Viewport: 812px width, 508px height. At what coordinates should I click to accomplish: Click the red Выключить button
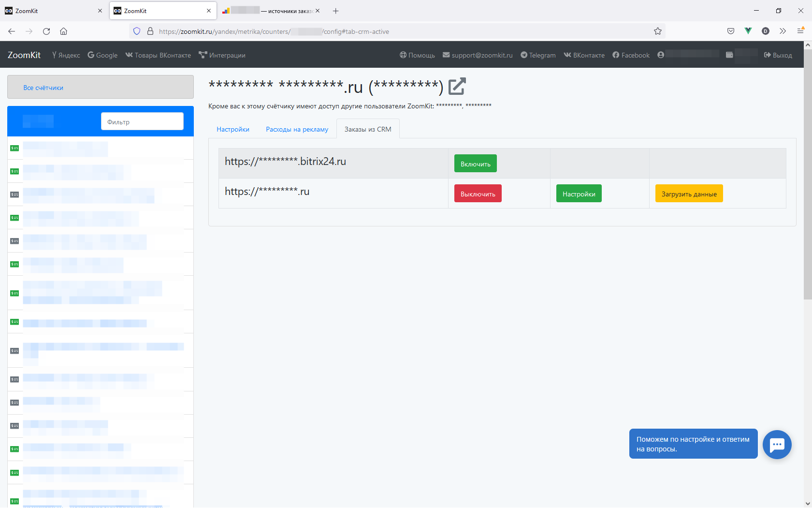click(478, 194)
